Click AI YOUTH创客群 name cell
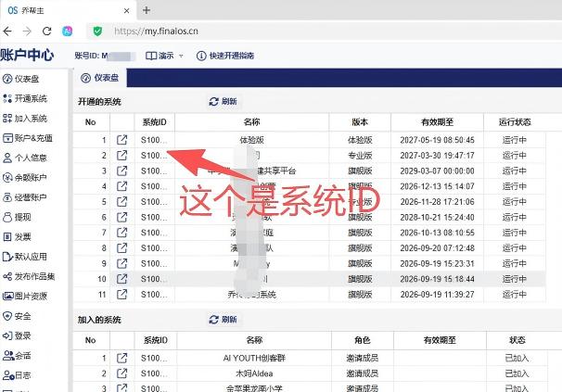 click(254, 358)
